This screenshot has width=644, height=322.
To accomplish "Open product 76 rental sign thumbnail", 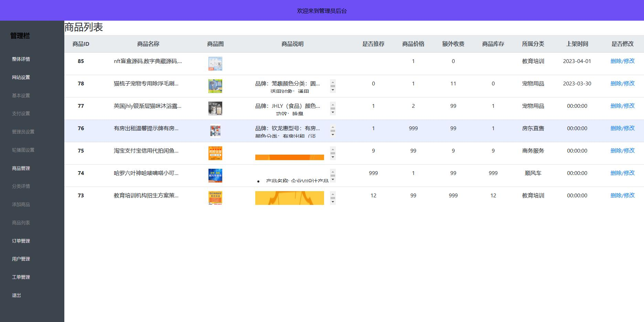I will (215, 131).
